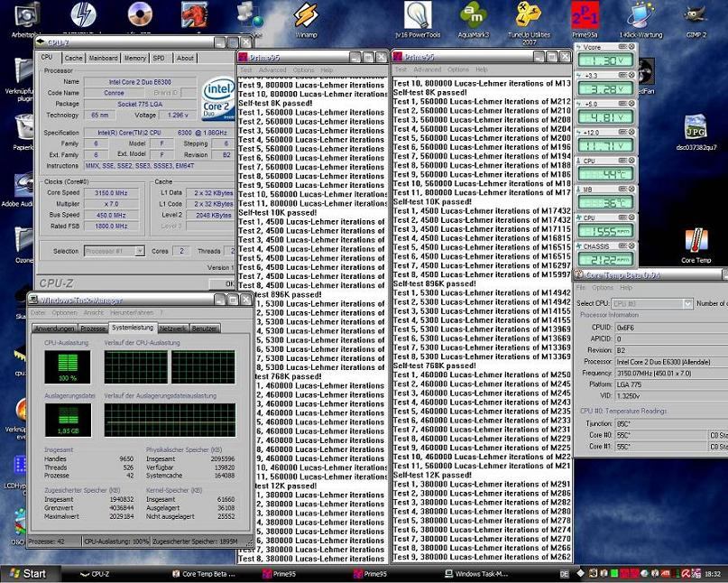Click the OK button in CPU-Z
This screenshot has width=728, height=583.
point(222,283)
